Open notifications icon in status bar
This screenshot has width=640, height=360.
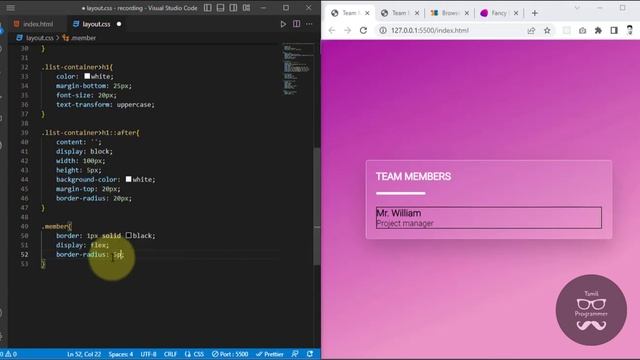click(310, 354)
